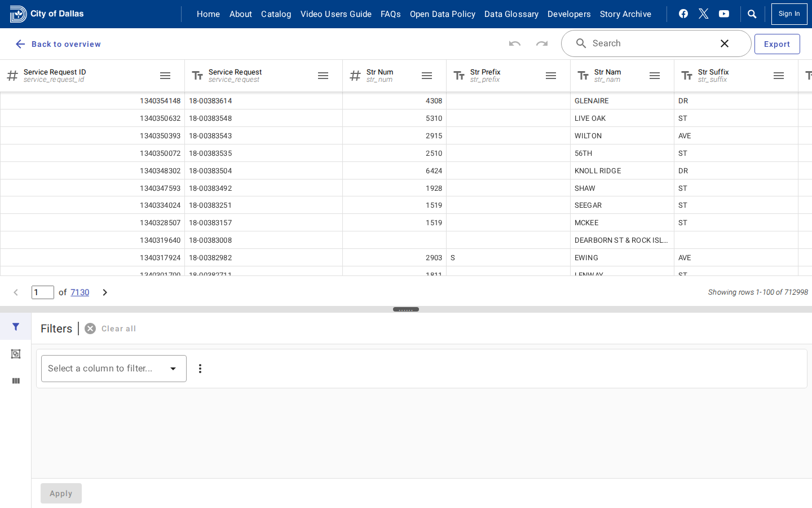Click the page number input field

point(43,292)
